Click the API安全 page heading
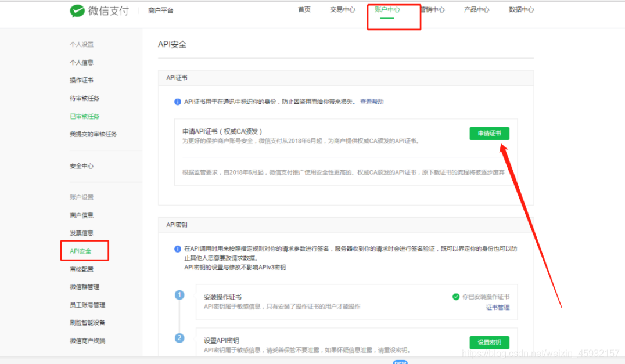The image size is (625, 364). click(172, 45)
